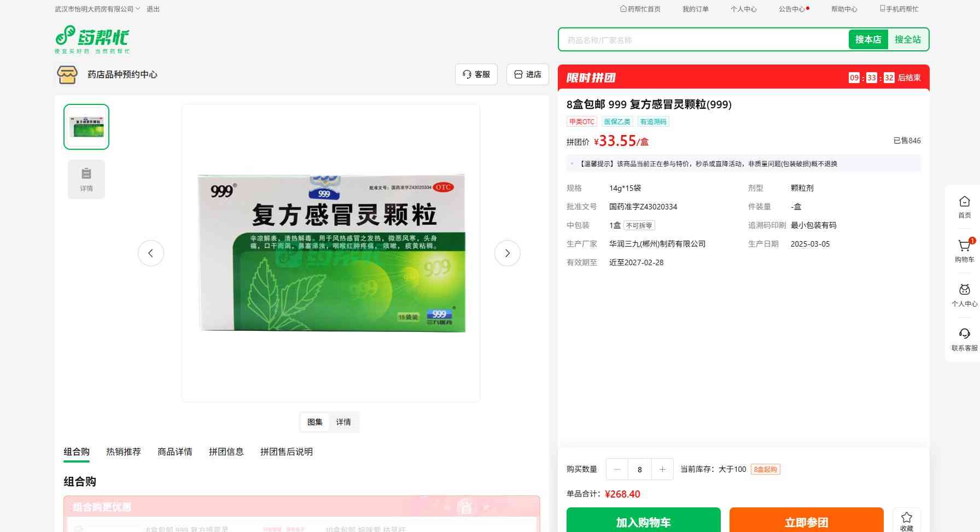This screenshot has height=532, width=980.
Task: Expand the 武汉市怡明大药房有限公司 account dropdown
Action: point(97,9)
